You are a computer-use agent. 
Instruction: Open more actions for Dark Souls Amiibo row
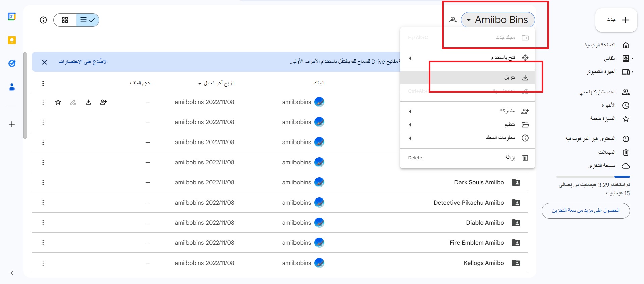click(43, 182)
